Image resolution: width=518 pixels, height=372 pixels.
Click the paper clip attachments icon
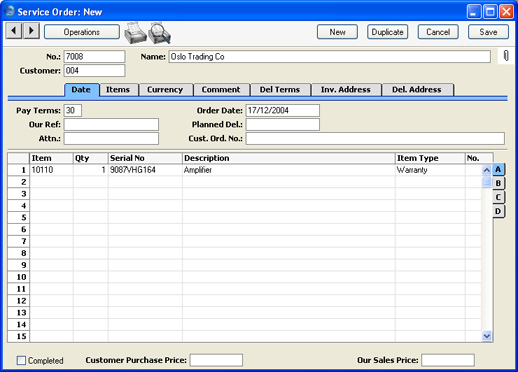506,56
